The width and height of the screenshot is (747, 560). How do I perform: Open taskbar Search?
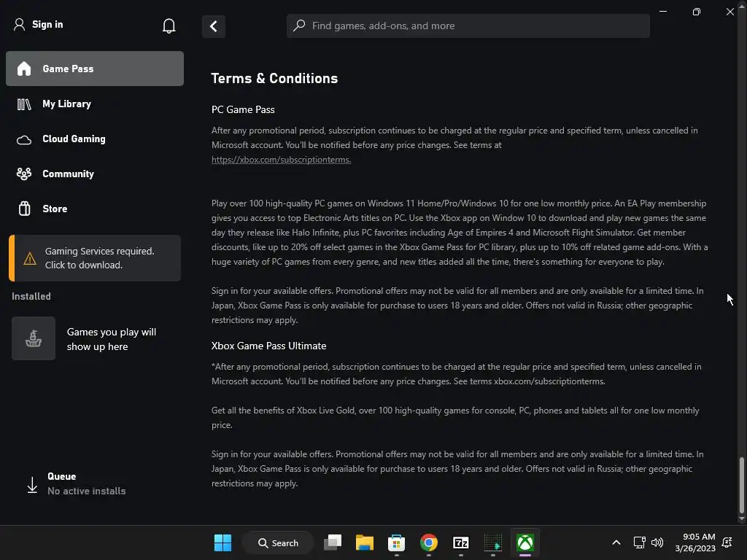[x=278, y=542]
